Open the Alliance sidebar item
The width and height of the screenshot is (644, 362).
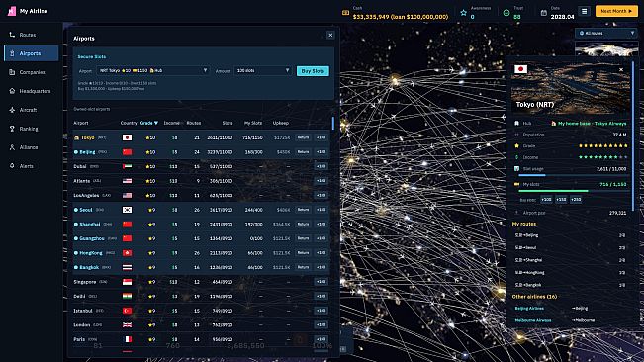(32, 147)
